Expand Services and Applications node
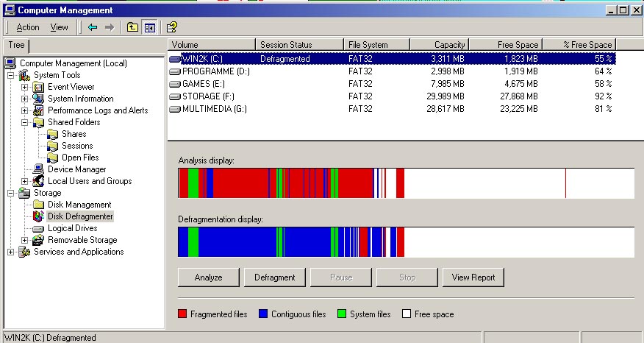 (10, 252)
